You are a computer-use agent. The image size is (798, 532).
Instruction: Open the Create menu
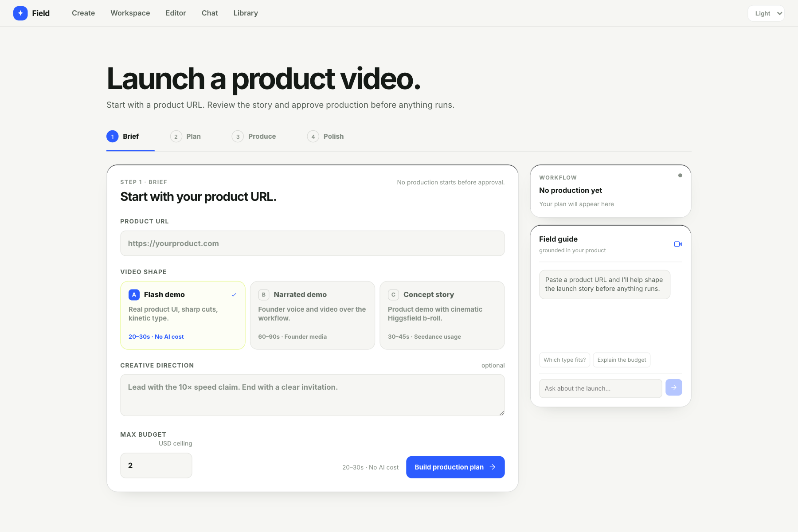click(83, 13)
